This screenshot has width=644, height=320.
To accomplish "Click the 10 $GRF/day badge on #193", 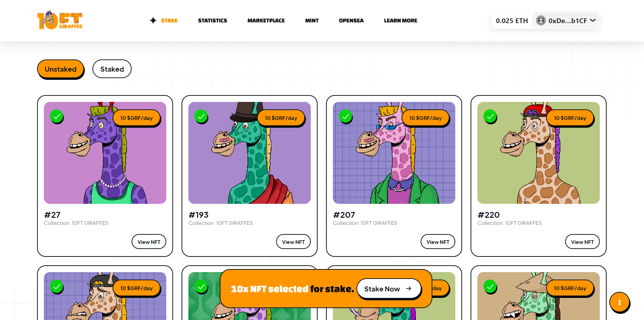I will 281,118.
